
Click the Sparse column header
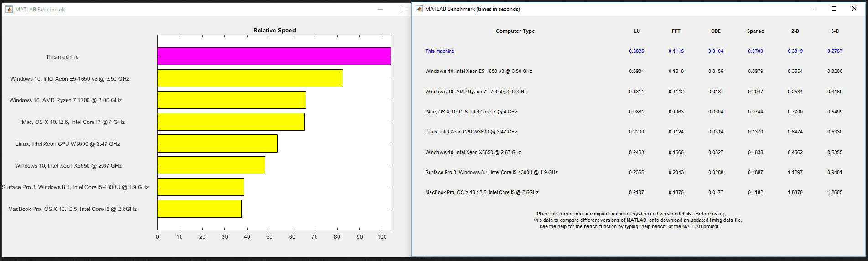755,31
